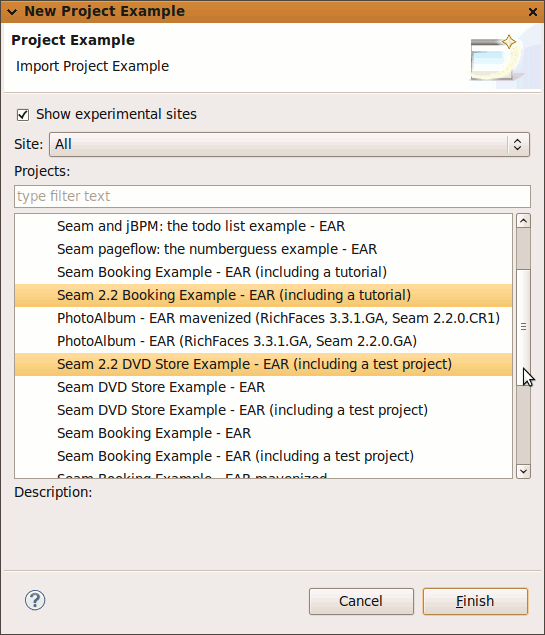Click the list scroll up arrow
The height and width of the screenshot is (635, 545).
point(524,221)
